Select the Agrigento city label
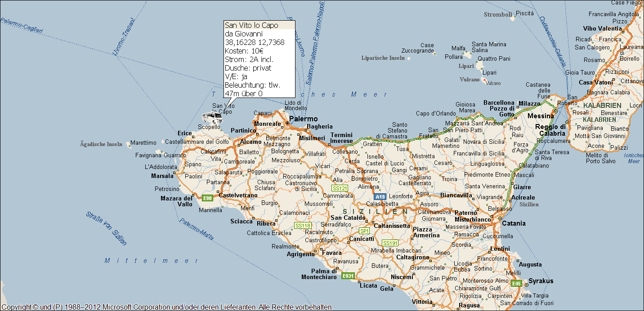The image size is (644, 311). click(x=301, y=254)
